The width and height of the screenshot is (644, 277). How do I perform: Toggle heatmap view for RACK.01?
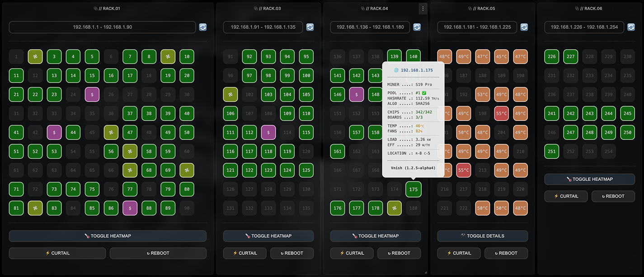pos(108,236)
